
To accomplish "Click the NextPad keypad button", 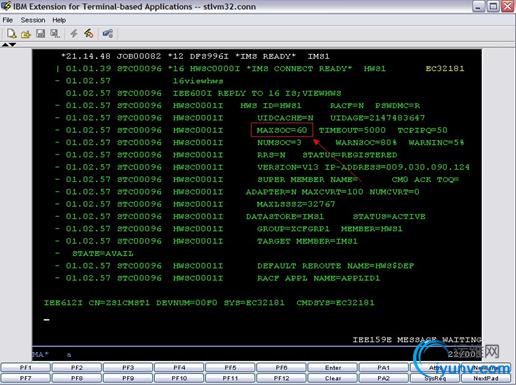I will [486, 378].
